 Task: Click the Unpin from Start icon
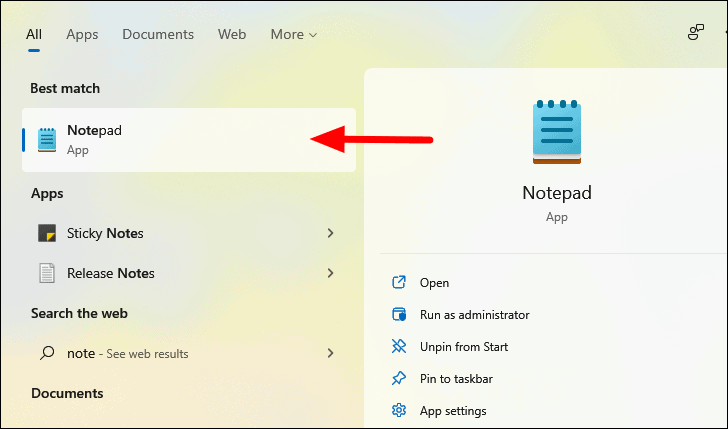pyautogui.click(x=399, y=346)
